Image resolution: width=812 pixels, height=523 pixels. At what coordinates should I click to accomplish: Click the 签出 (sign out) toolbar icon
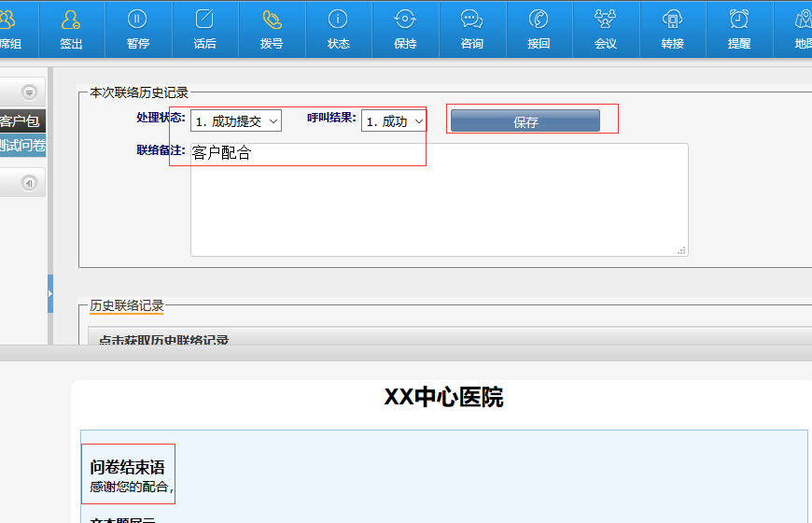pyautogui.click(x=71, y=21)
